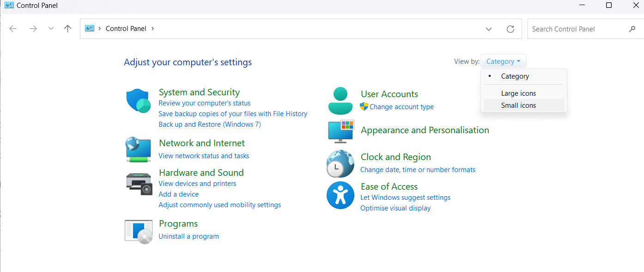The width and height of the screenshot is (644, 272).
Task: Click the Network and Internet globe icon
Action: (138, 149)
